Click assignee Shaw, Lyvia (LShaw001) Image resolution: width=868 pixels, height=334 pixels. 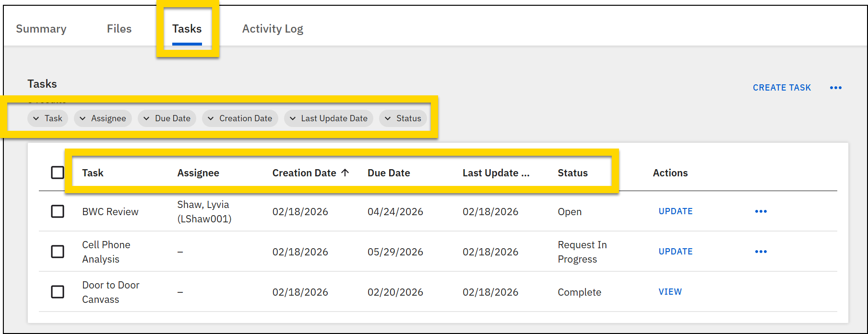click(204, 212)
